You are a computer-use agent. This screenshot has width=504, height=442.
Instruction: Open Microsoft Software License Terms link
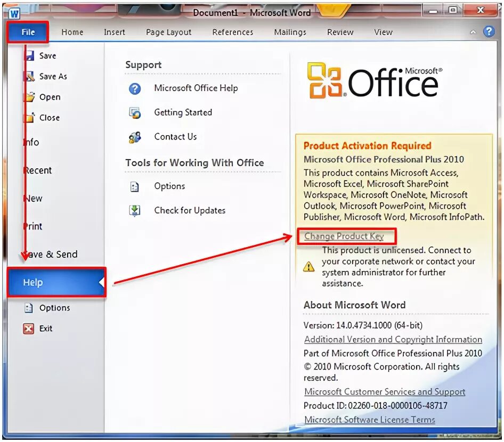(370, 420)
